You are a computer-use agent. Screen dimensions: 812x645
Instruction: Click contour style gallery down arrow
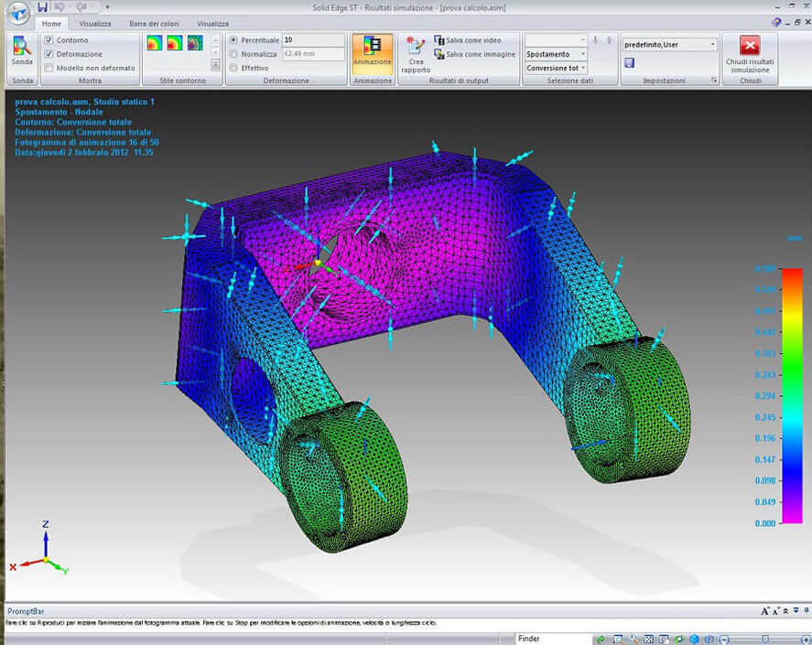point(215,52)
